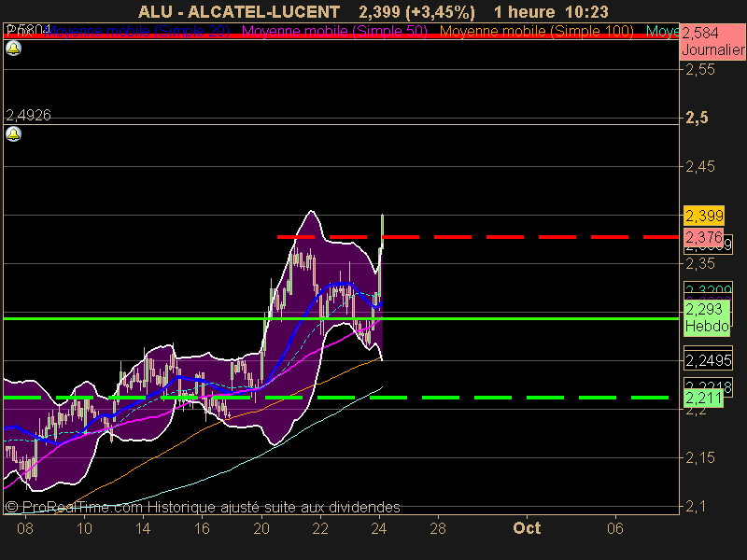Click the 2,45 price axis label
This screenshot has width=747, height=560.
pyautogui.click(x=699, y=167)
